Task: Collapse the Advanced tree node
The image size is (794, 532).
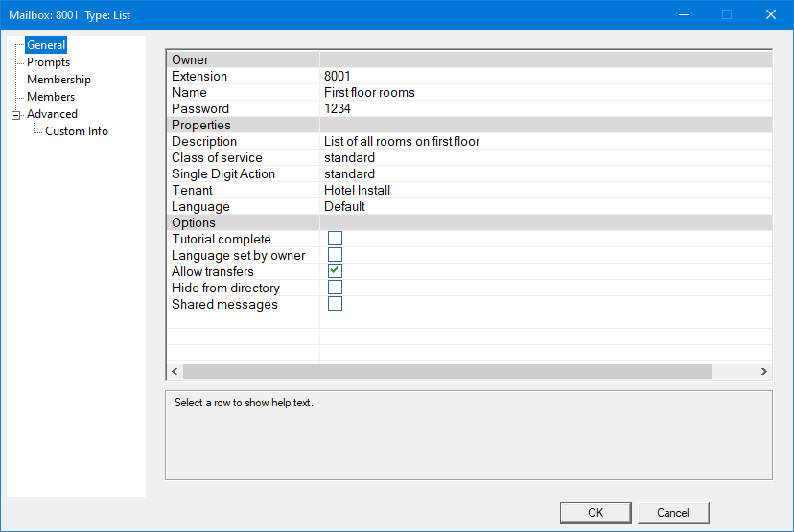Action: 15,114
